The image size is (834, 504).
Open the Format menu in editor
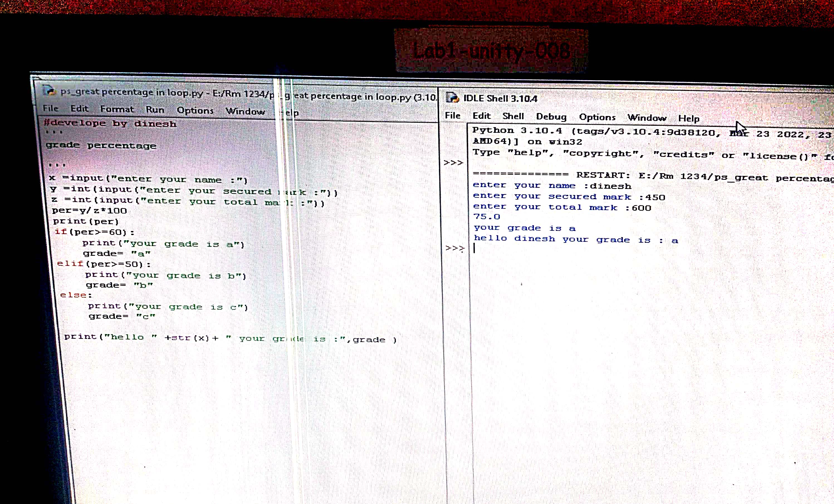[x=117, y=109]
